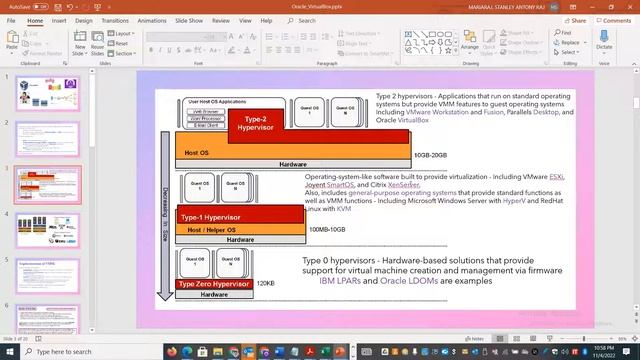Open the Section dropdown
The image size is (640, 360).
point(122,53)
